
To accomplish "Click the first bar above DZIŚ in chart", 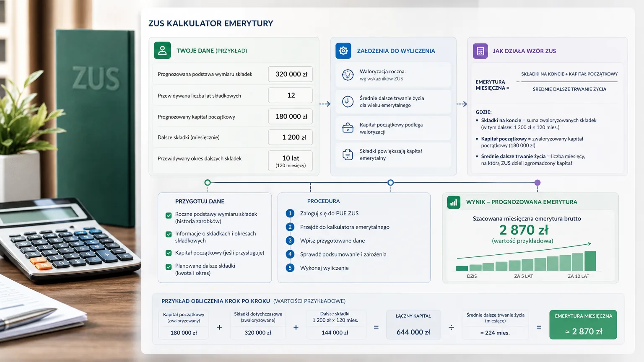I will tap(462, 268).
